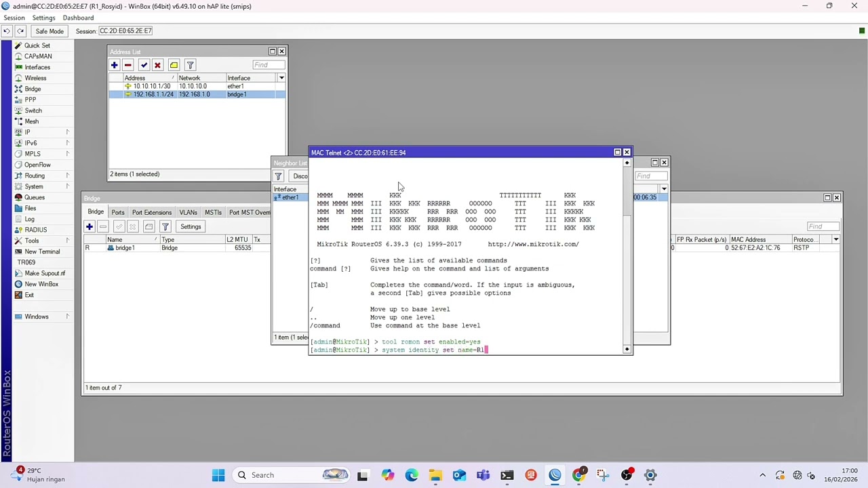Open the Bridge item in the sidebar
Screen dimensions: 868x488
click(x=33, y=89)
